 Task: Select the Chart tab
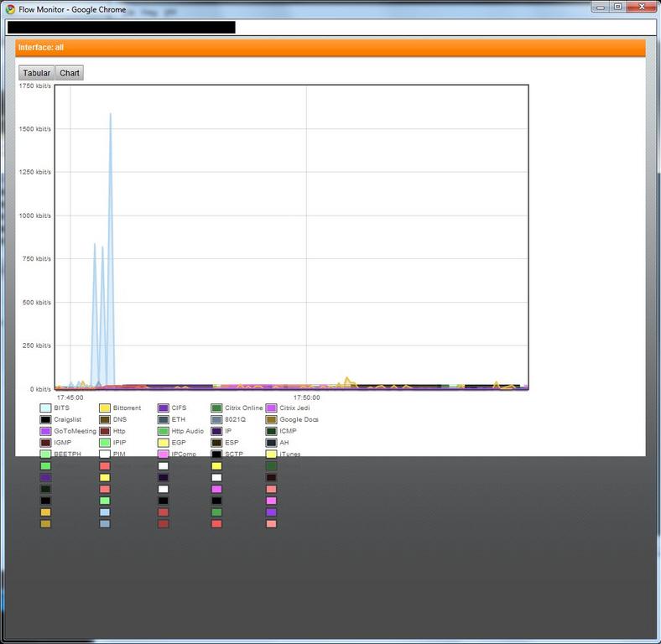pyautogui.click(x=70, y=73)
